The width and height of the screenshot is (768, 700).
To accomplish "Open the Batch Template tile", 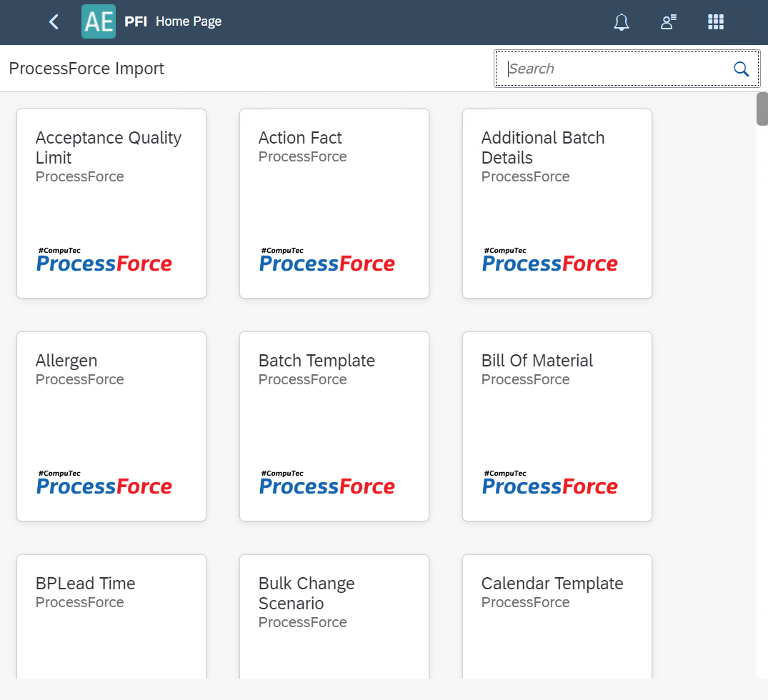I will 334,426.
